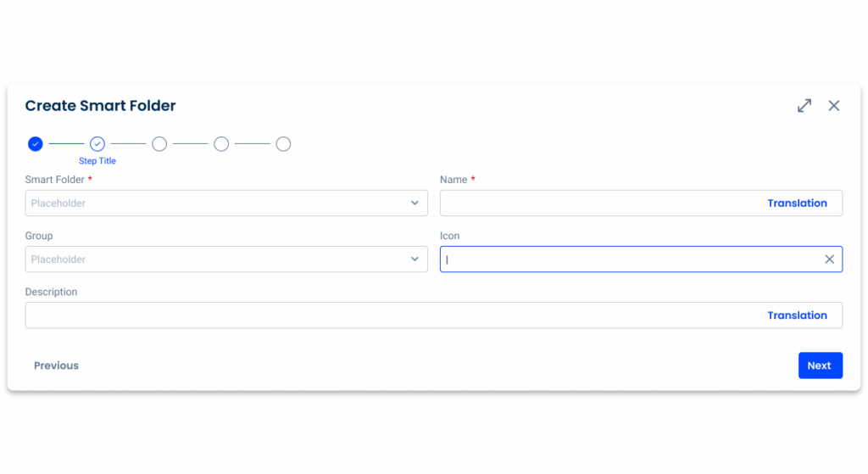Go to the Next step
Image resolution: width=868 pixels, height=474 pixels.
tap(821, 365)
